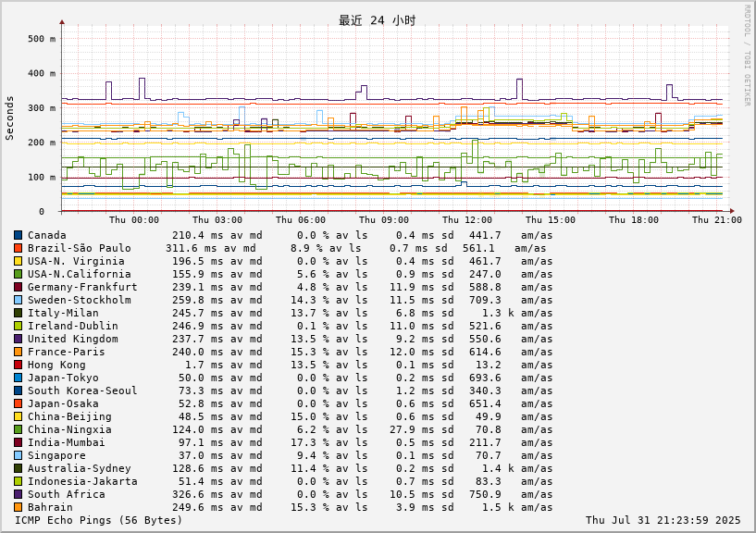Click the "Seconds" vertical axis label
This screenshot has height=533, width=756.
9,118
